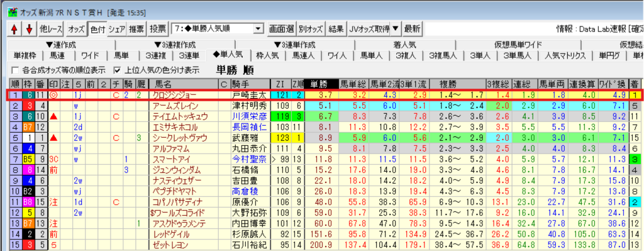Show race 結果 via toolbar button
This screenshot has width=644, height=251.
tap(336, 29)
